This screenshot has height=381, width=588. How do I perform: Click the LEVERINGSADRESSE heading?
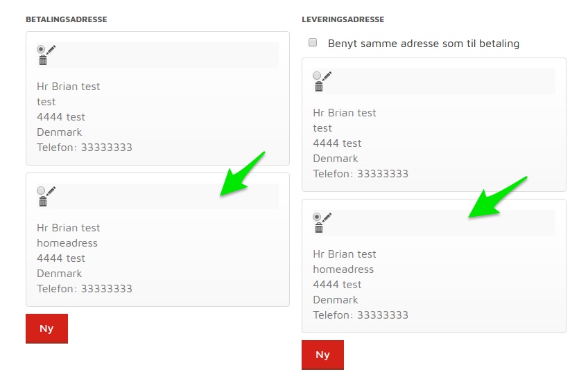tap(343, 19)
